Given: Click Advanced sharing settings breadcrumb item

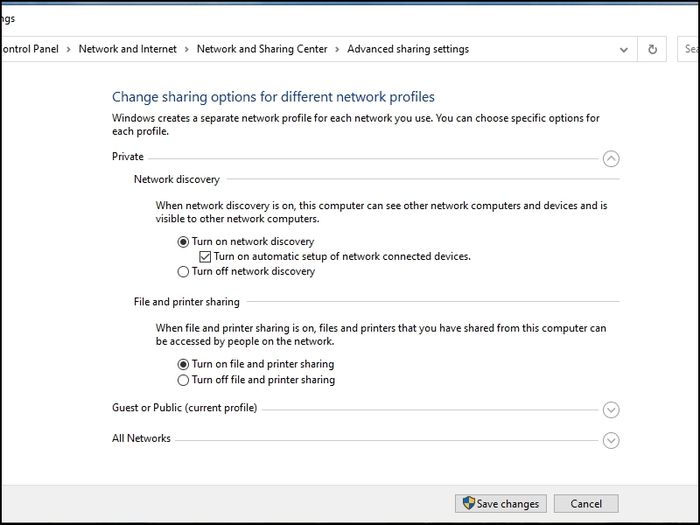Looking at the screenshot, I should click(408, 49).
